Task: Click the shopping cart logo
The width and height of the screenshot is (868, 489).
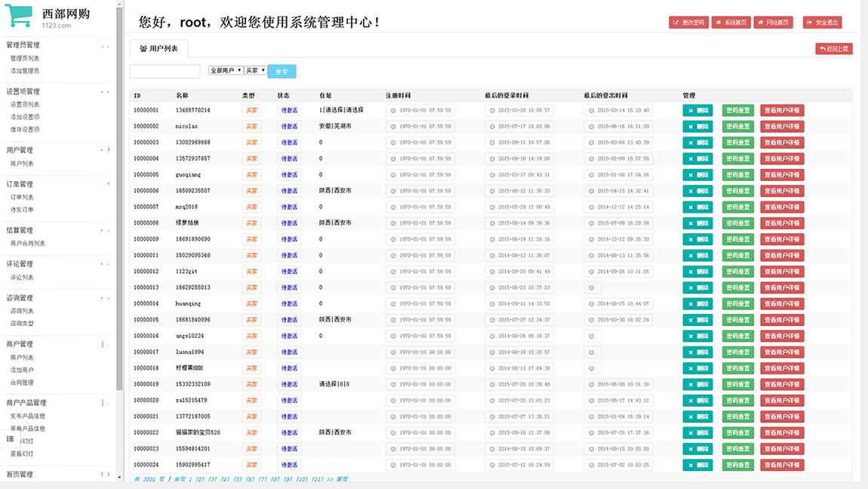Action: click(19, 17)
